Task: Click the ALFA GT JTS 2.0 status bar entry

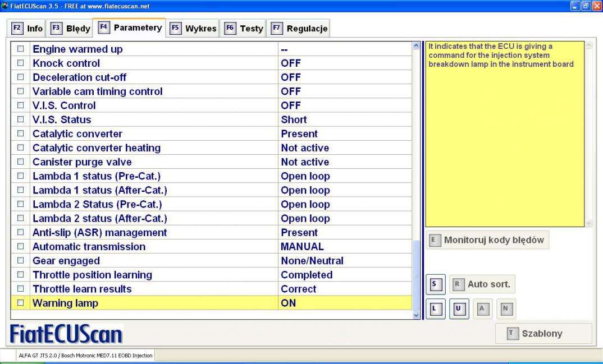Action: [85, 356]
